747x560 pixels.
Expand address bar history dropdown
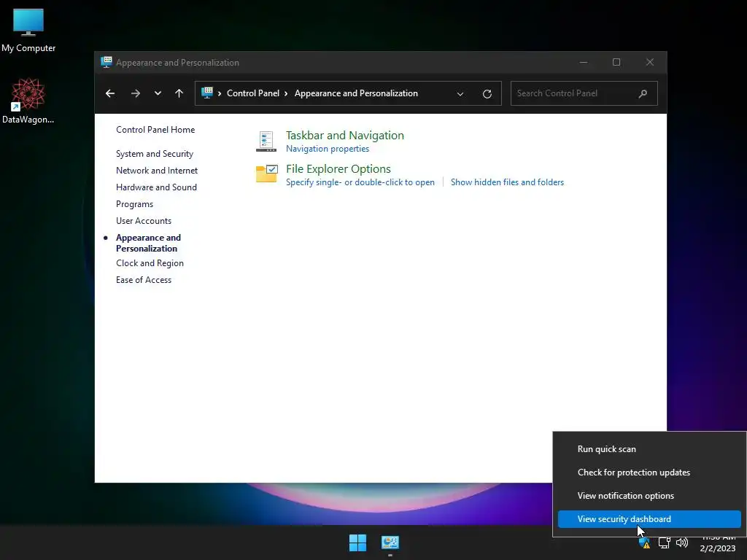point(460,94)
